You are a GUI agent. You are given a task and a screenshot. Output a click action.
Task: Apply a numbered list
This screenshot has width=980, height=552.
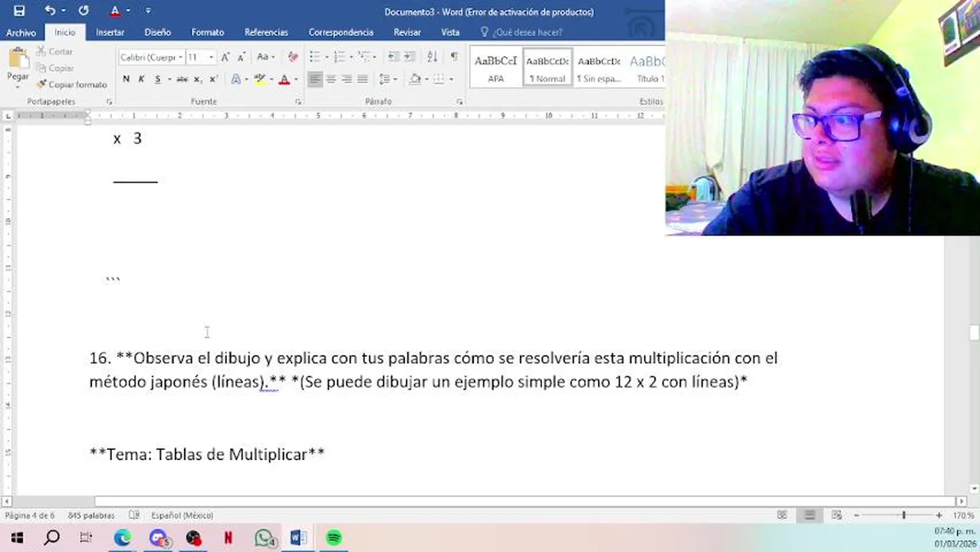coord(339,57)
